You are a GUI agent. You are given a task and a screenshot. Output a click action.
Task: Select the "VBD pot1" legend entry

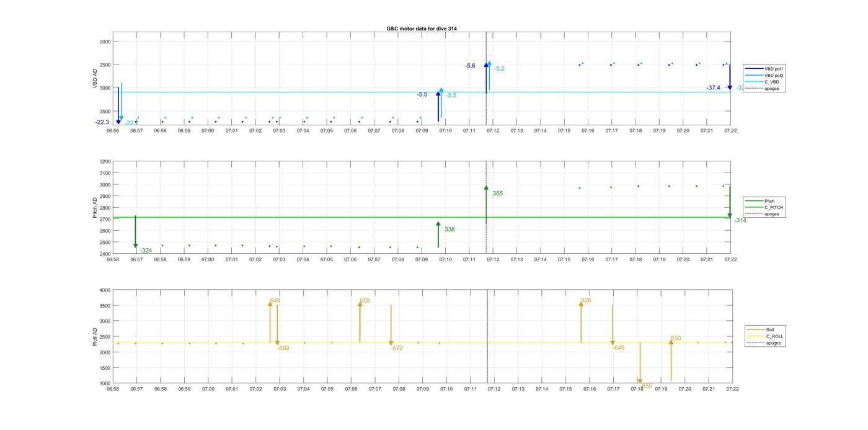pyautogui.click(x=763, y=69)
